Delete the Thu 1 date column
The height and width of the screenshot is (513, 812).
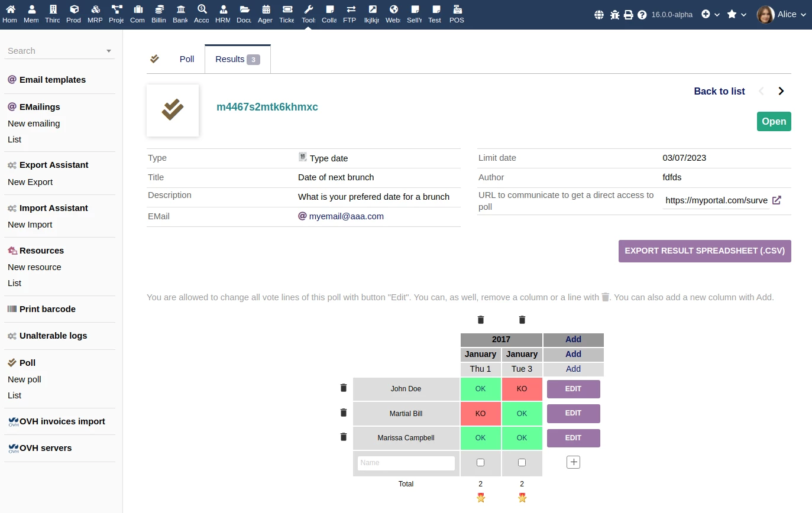pos(481,320)
